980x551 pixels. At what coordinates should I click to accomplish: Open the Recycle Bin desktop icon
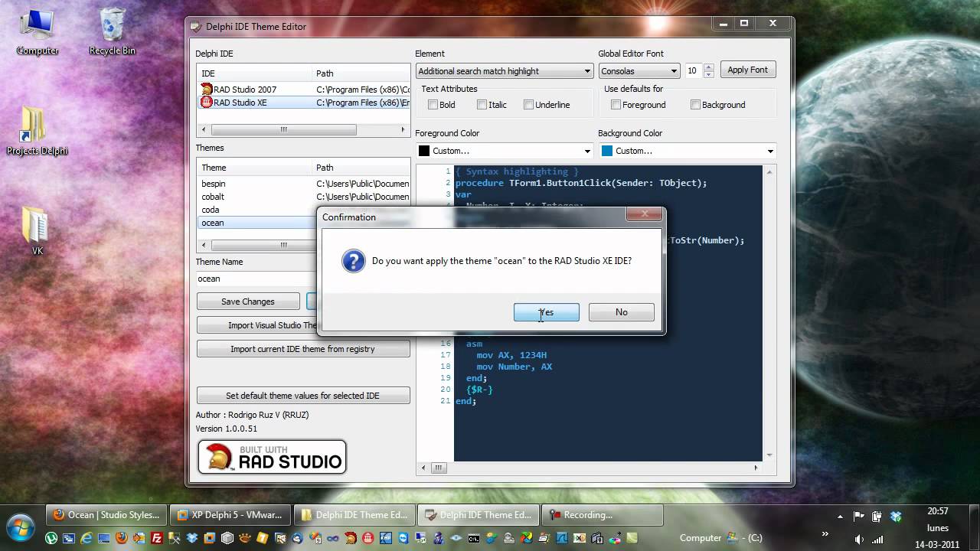112,32
